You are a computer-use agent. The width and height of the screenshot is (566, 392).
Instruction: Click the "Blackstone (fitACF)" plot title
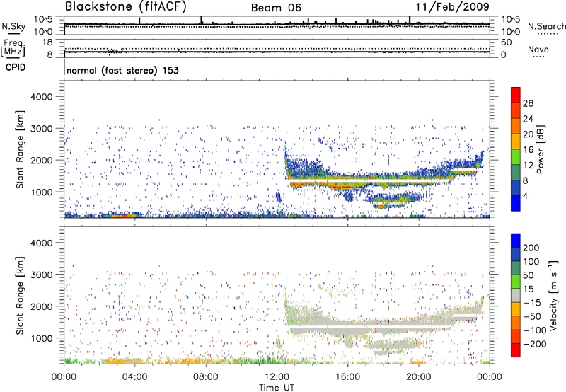[x=126, y=6]
